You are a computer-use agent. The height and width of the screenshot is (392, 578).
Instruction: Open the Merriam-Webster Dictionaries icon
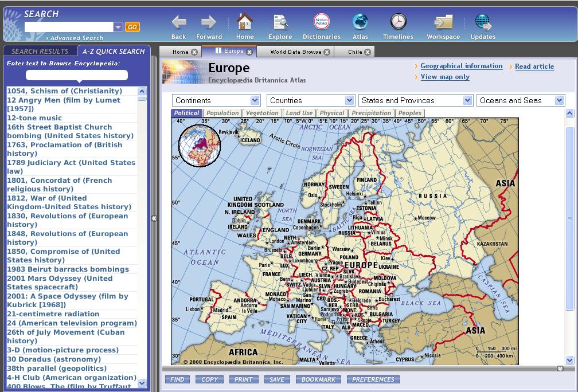pos(322,21)
